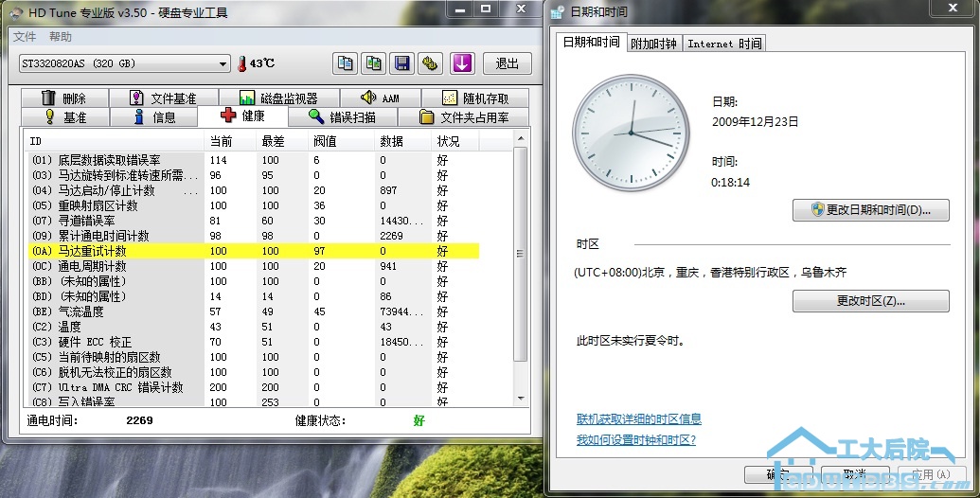
Task: Click the trash can icon on 删除 tab
Action: pyautogui.click(x=48, y=98)
